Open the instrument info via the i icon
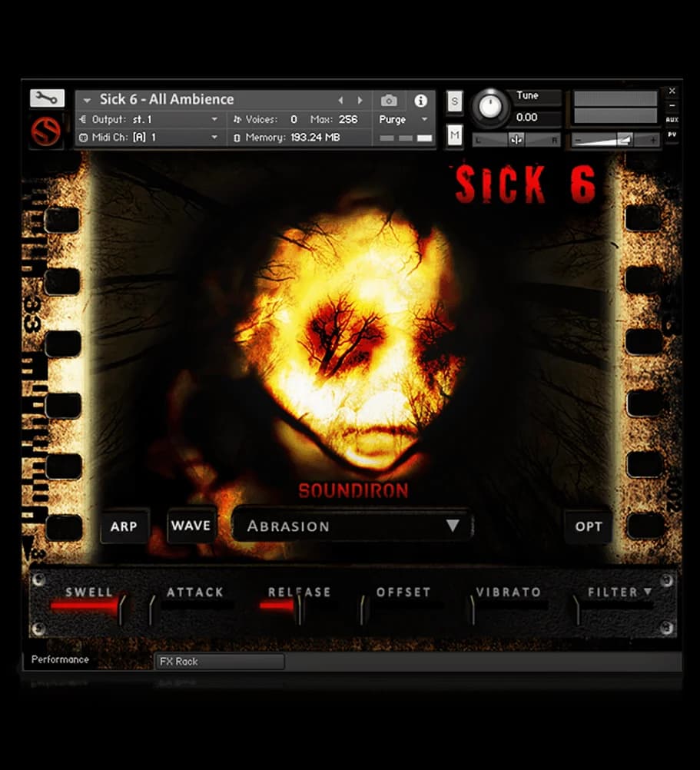Screen dimensions: 700x770 [420, 101]
